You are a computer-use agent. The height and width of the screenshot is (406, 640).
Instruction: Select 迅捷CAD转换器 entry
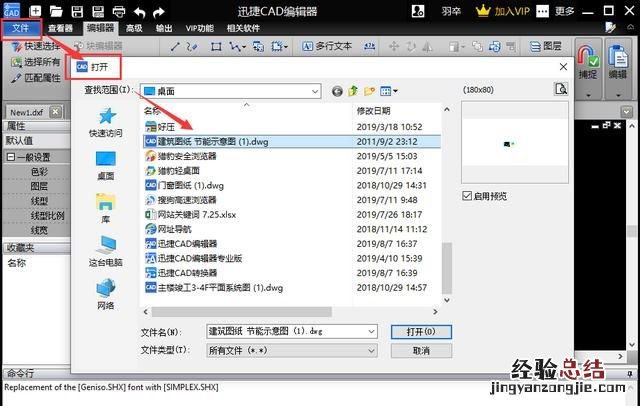point(182,273)
